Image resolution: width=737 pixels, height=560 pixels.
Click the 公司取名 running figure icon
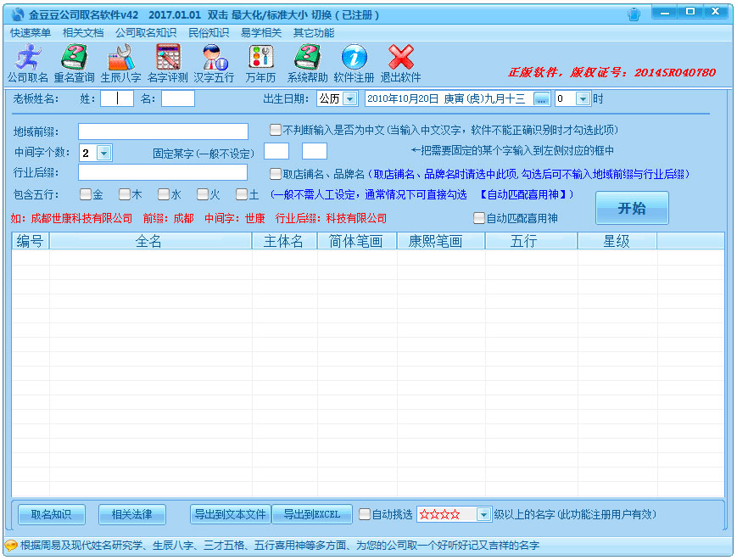pyautogui.click(x=28, y=58)
